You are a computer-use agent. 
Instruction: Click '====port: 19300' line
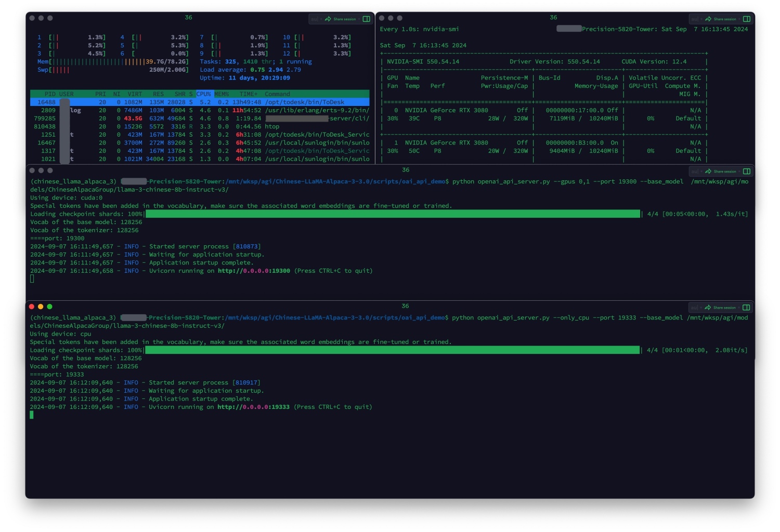[x=57, y=238]
